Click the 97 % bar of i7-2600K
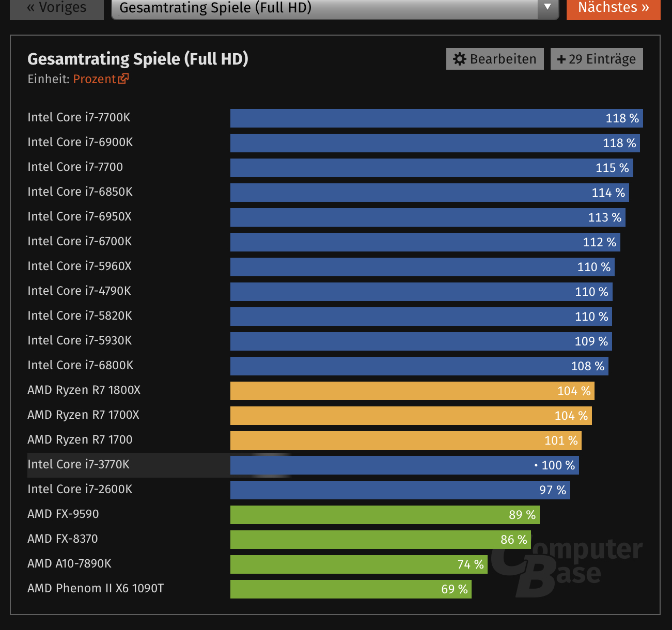 click(400, 490)
